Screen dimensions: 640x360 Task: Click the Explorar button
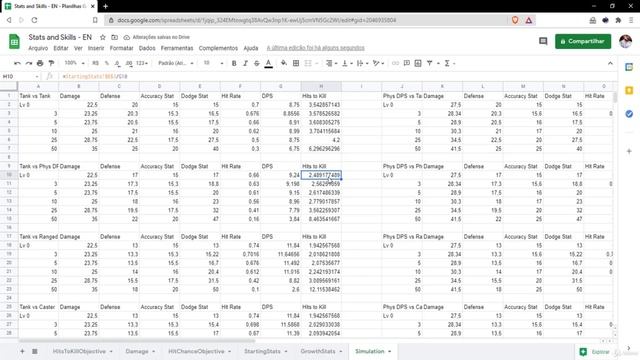[595, 351]
